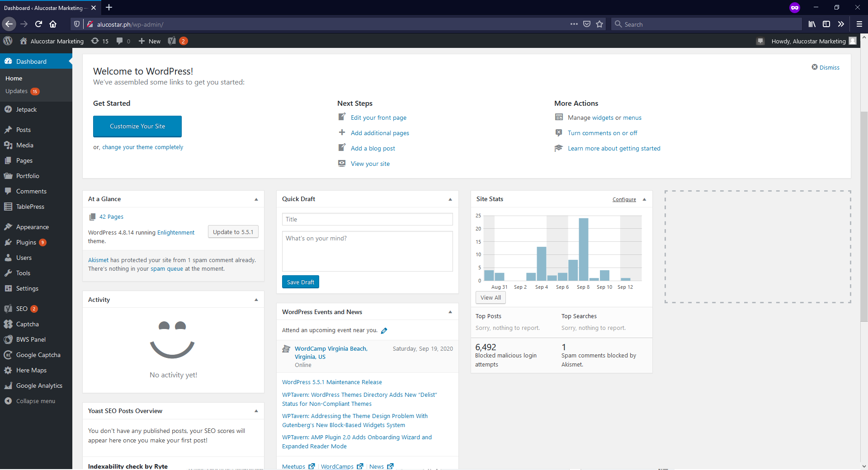This screenshot has width=868, height=470.
Task: Open the Howdy, Alucostar Marketing user menu
Action: (x=813, y=41)
